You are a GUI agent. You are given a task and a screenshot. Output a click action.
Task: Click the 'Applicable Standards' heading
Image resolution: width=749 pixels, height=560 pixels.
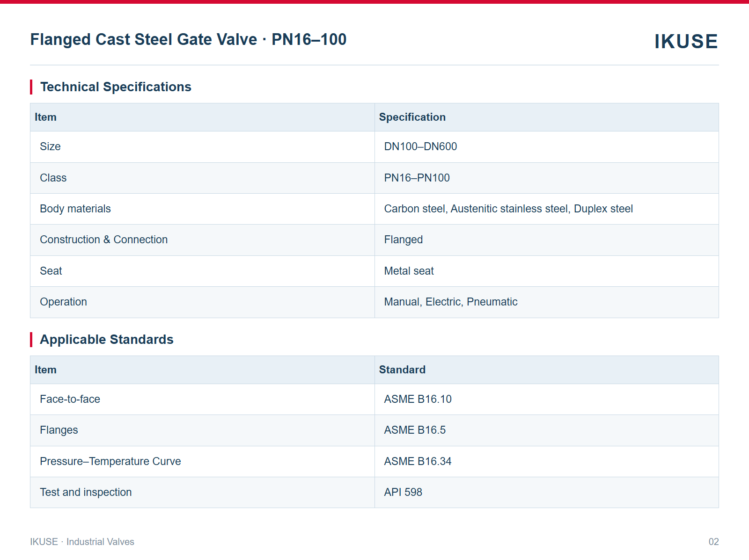[107, 340]
